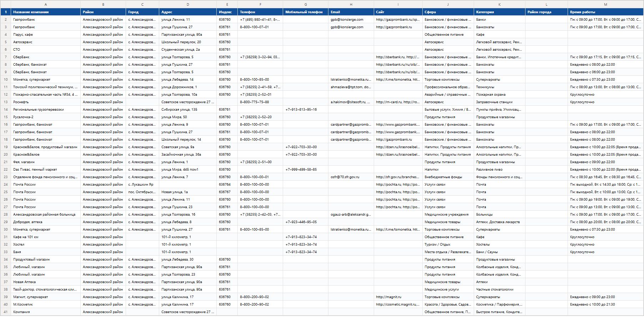Click the 'Категория' header cell
644x322 pixels.
pyautogui.click(x=499, y=12)
